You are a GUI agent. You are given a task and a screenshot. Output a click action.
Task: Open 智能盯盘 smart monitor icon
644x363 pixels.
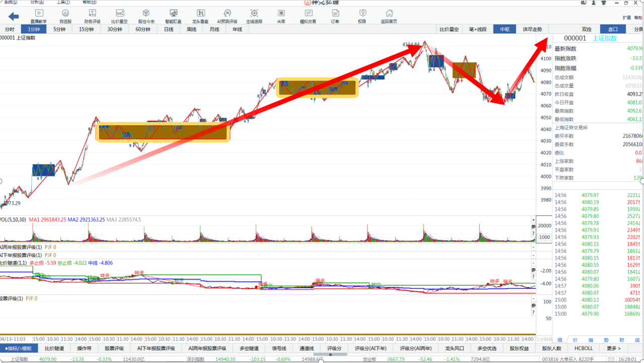click(173, 16)
